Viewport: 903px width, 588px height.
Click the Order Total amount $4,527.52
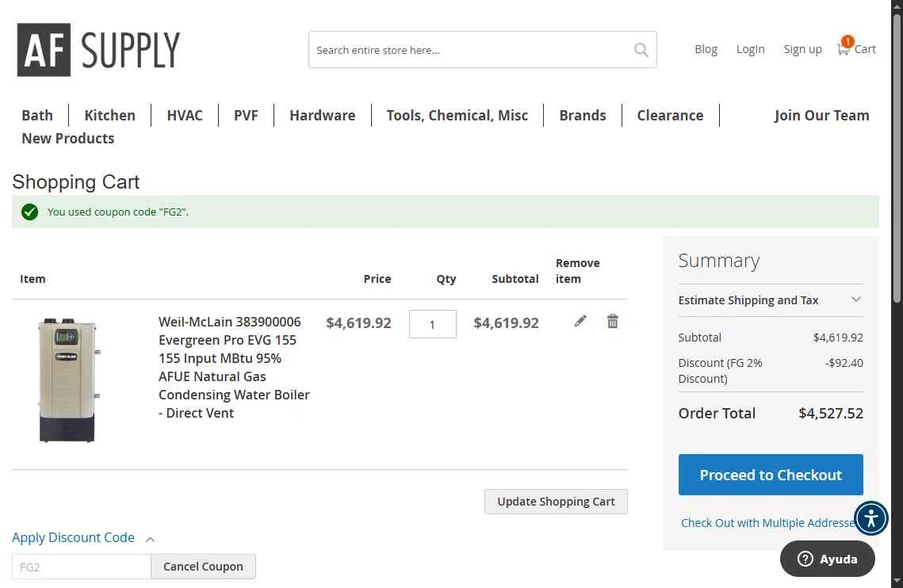pyautogui.click(x=830, y=413)
